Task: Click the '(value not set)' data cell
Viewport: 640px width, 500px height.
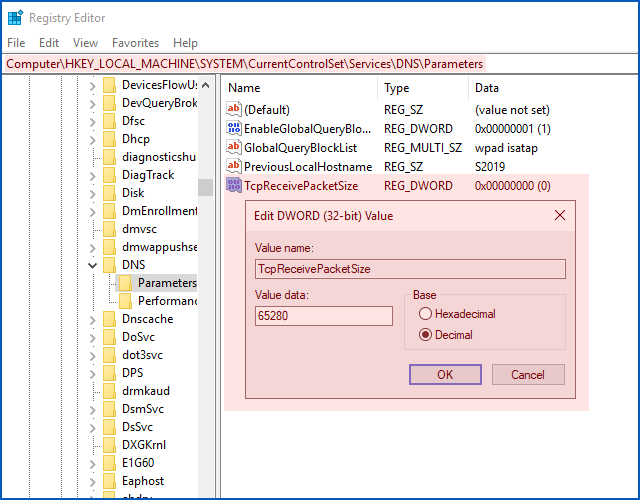Action: click(512, 110)
